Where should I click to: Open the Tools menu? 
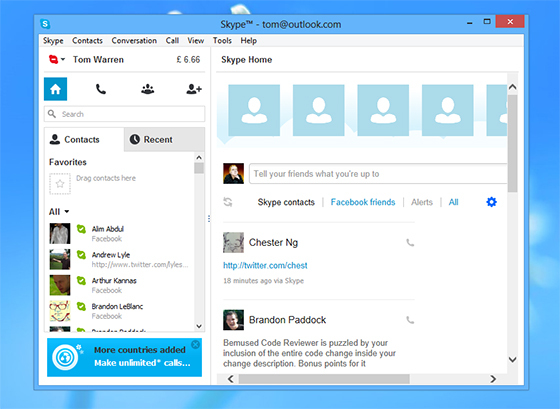(222, 41)
